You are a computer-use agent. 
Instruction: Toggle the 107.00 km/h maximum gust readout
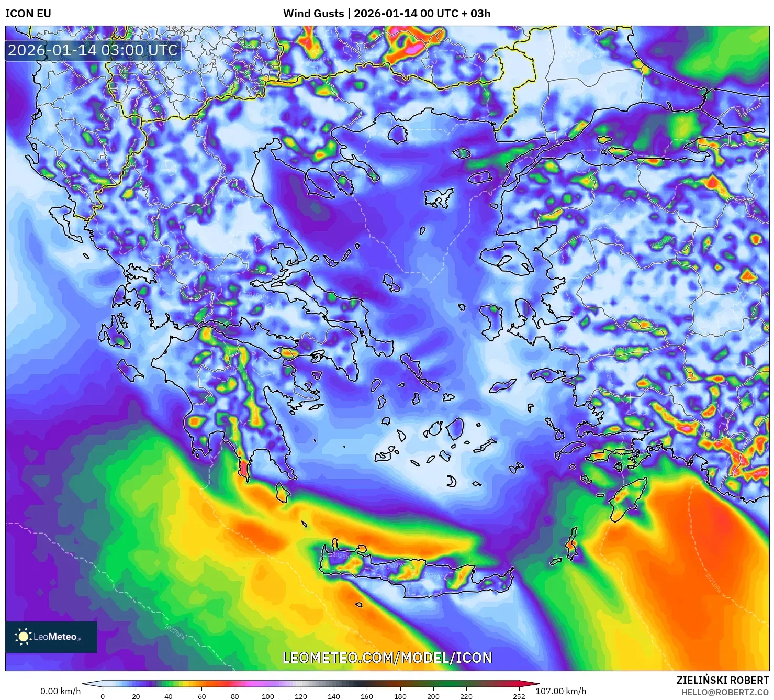562,690
